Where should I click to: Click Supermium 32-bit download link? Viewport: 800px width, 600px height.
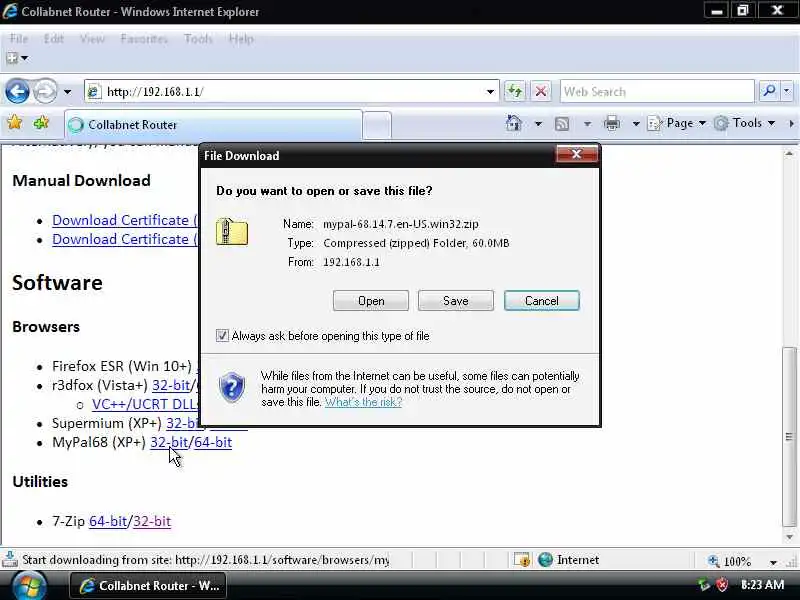(182, 423)
